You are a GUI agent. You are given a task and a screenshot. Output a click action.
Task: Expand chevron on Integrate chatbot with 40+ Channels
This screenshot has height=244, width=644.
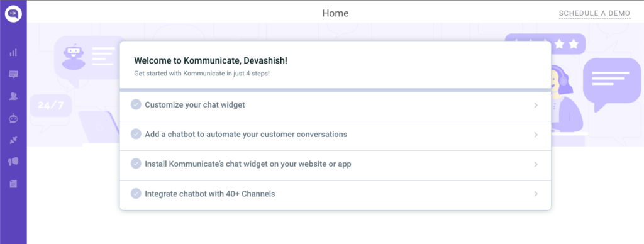coord(536,194)
